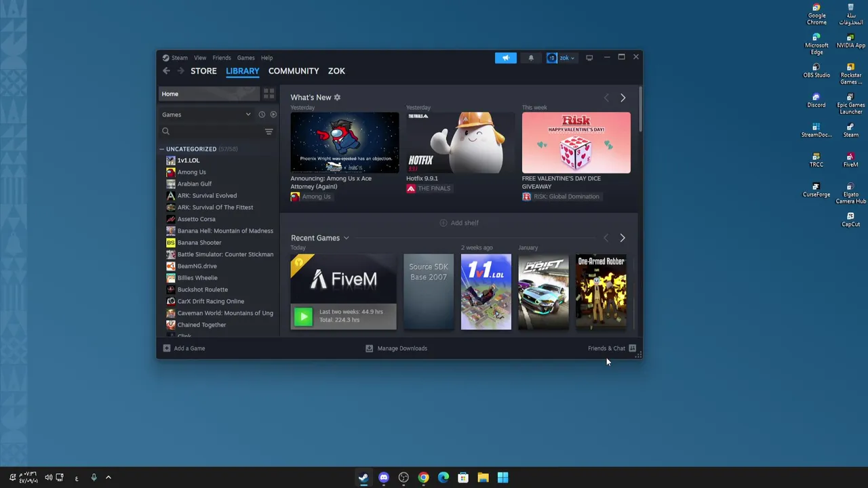
Task: Select Among Us in the game list
Action: coord(191,172)
